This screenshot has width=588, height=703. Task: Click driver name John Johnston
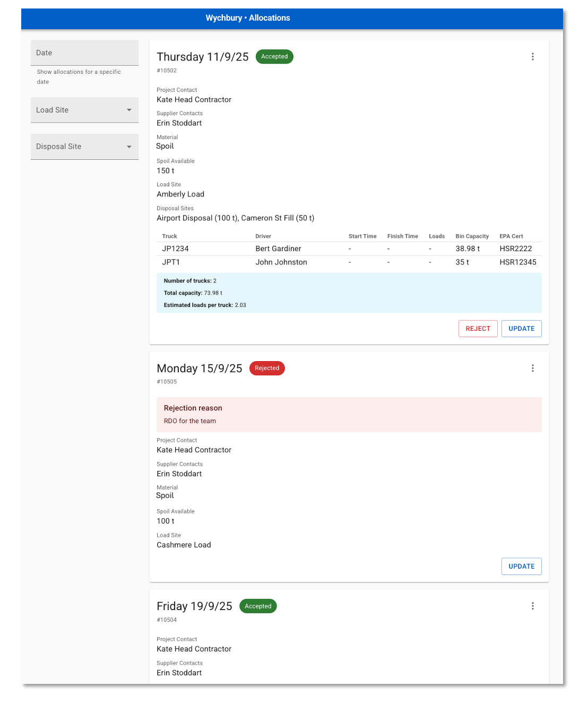[281, 262]
